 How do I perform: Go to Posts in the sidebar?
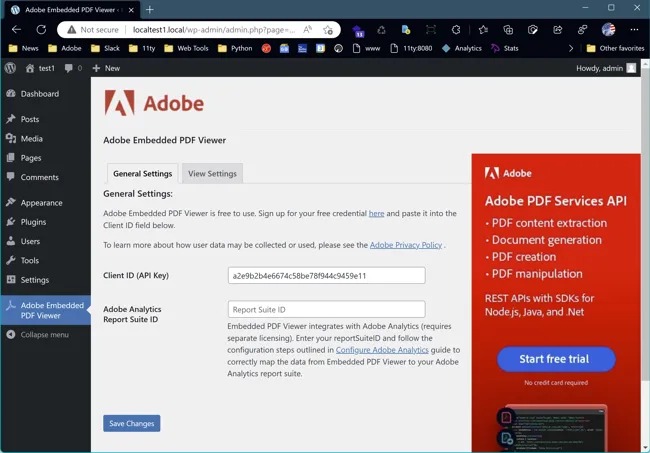(x=29, y=119)
